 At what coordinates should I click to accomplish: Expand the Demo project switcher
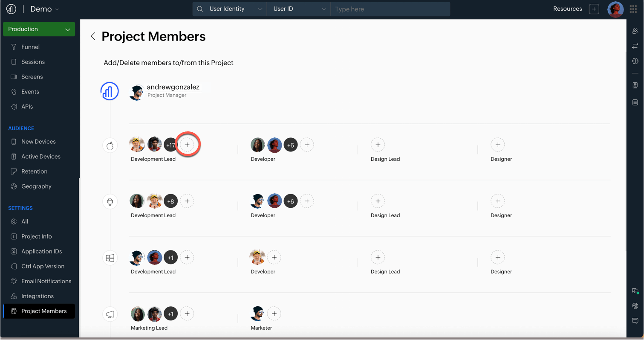pos(44,9)
